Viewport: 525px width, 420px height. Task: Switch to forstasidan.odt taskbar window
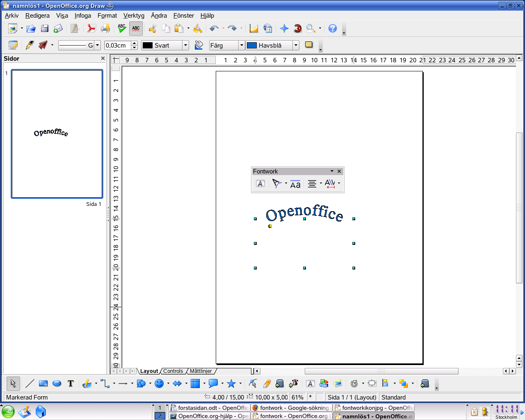click(209, 408)
